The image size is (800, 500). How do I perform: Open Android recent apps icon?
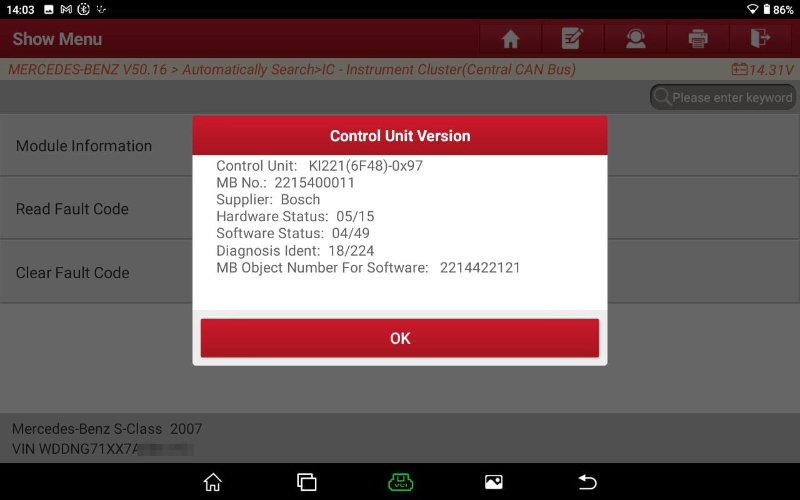(307, 482)
